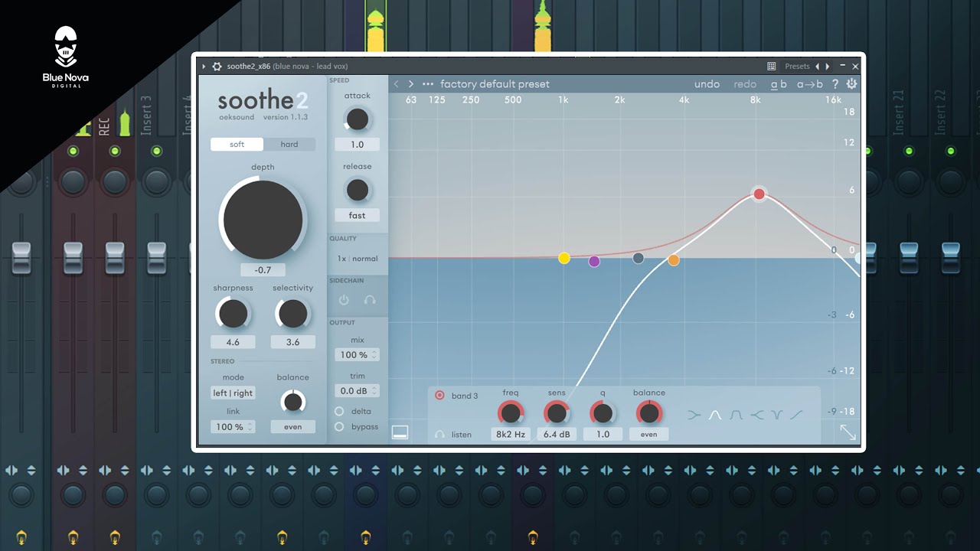Open the three-dots preset menu
Viewport: 980px width, 551px height.
[x=427, y=84]
